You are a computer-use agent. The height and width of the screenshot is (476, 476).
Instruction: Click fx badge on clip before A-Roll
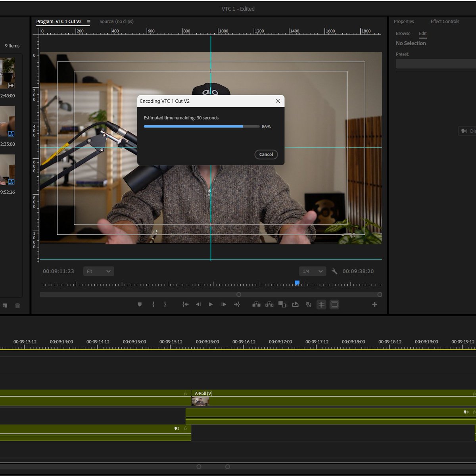(186, 393)
